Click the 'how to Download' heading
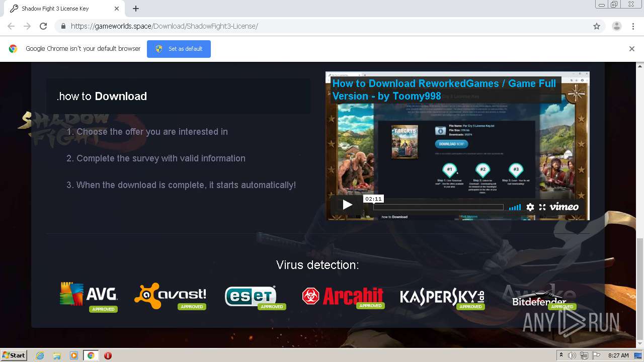This screenshot has width=644, height=362. coord(102,96)
